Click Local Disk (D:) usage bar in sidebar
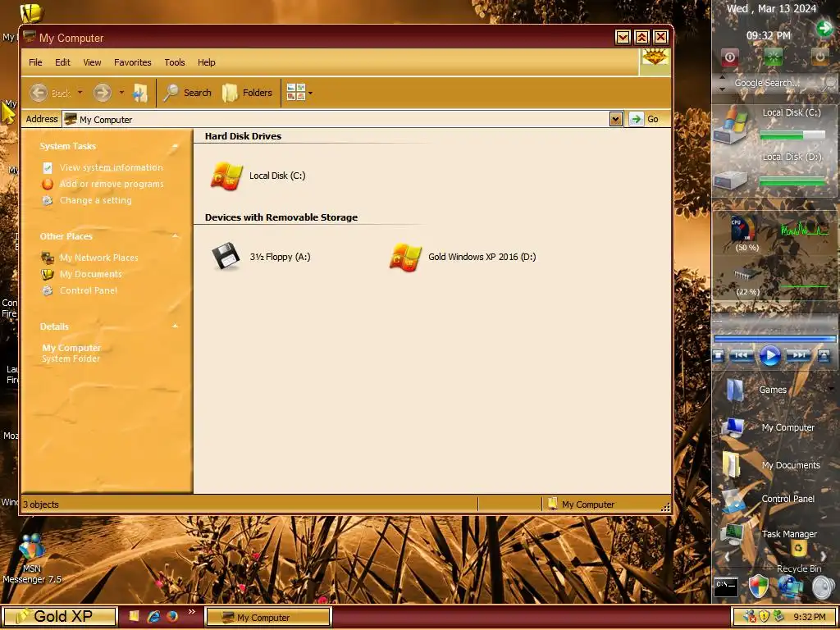This screenshot has height=630, width=840. pyautogui.click(x=793, y=181)
